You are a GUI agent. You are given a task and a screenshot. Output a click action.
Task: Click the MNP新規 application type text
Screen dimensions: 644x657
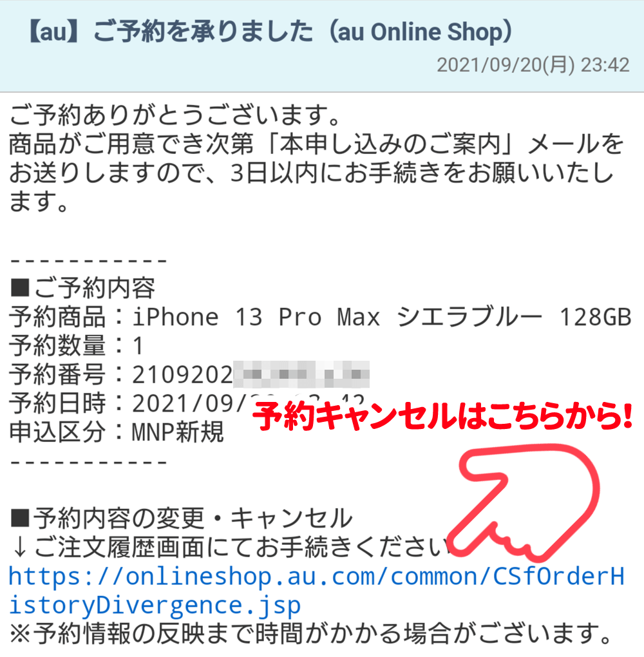click(178, 432)
